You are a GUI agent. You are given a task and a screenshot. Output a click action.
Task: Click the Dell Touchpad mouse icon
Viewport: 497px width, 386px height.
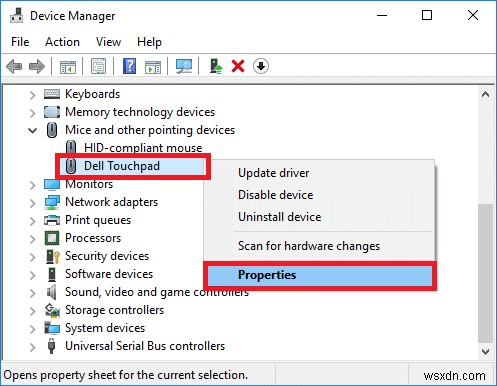pos(71,166)
